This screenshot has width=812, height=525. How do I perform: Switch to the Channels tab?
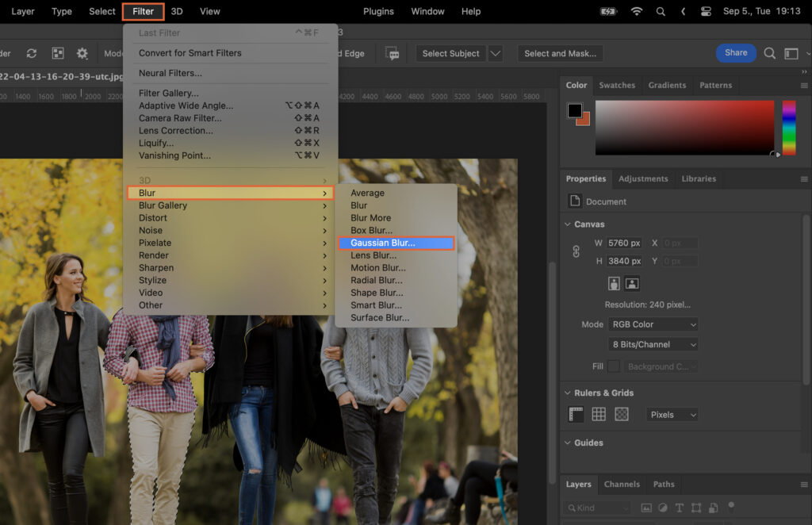tap(622, 485)
